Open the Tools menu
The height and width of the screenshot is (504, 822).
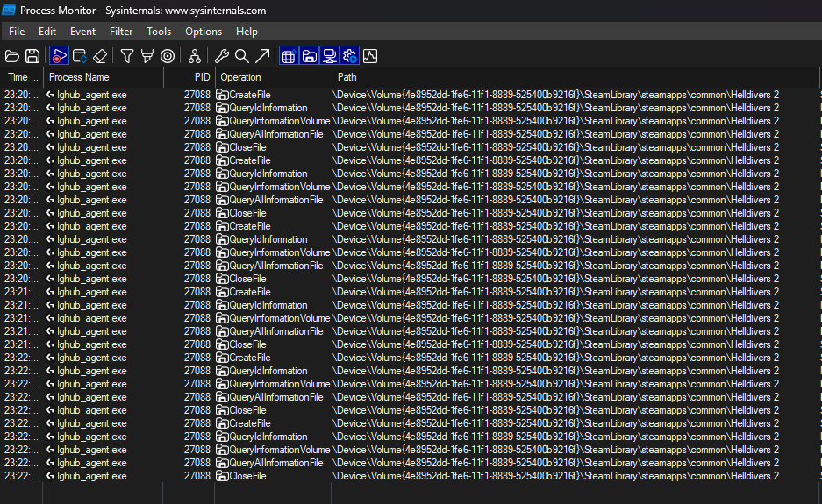click(159, 32)
